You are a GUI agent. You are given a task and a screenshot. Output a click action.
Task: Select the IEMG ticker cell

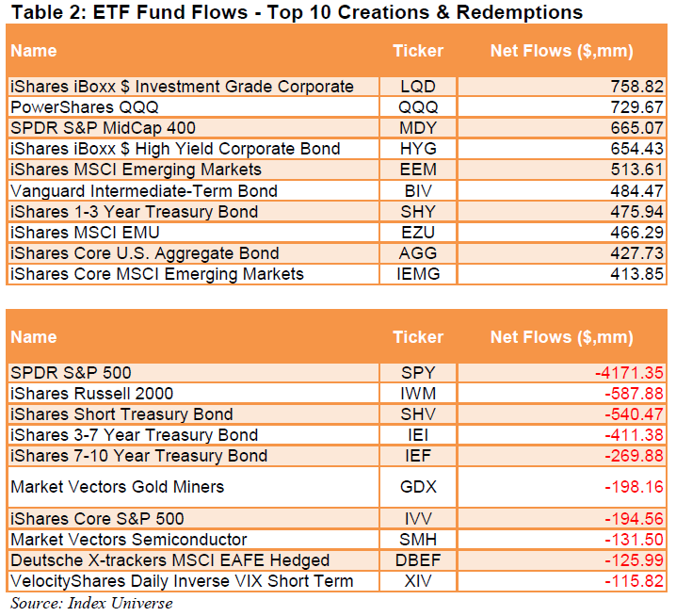(x=417, y=274)
